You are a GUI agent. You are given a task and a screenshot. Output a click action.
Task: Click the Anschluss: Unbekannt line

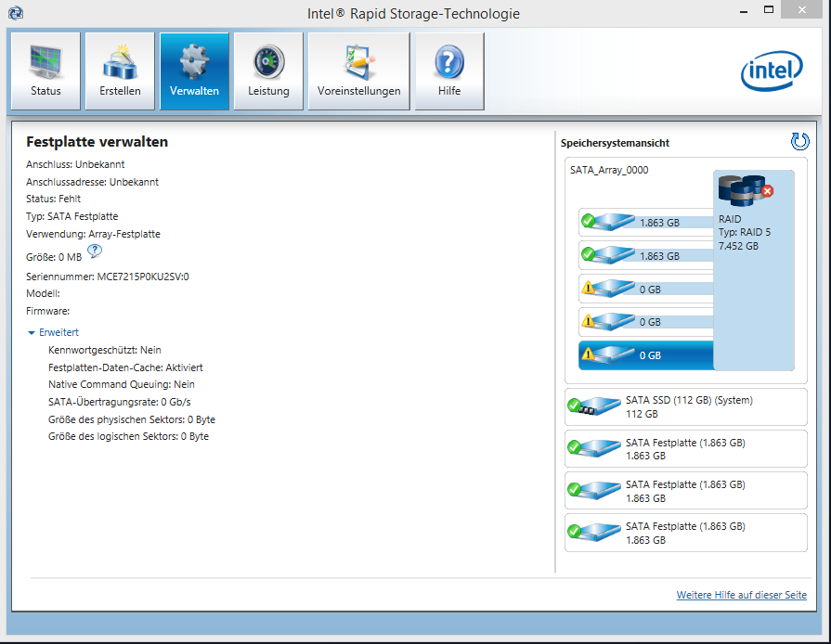(x=75, y=164)
